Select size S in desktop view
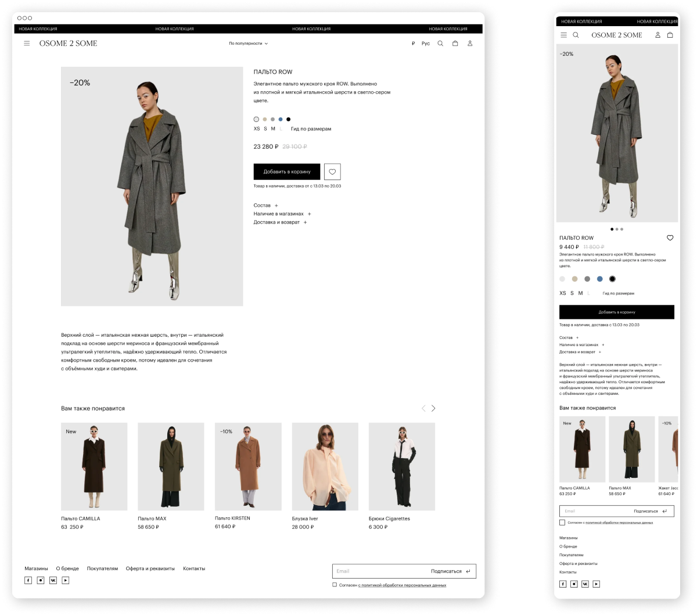 (265, 129)
